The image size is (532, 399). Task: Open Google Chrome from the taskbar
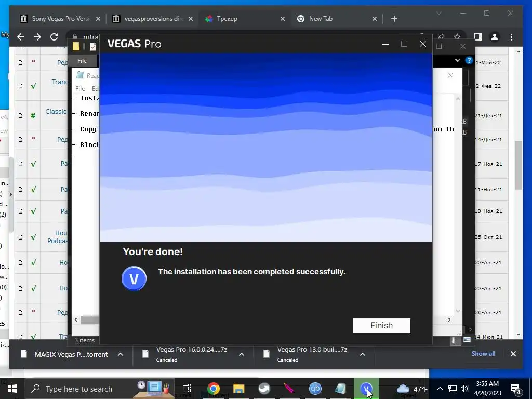[214, 389]
